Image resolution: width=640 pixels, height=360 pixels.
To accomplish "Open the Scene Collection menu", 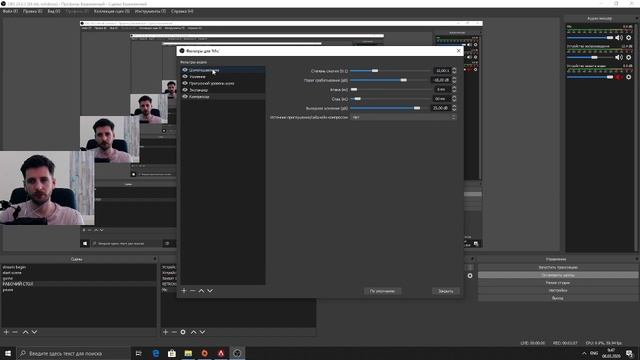I will pyautogui.click(x=112, y=11).
